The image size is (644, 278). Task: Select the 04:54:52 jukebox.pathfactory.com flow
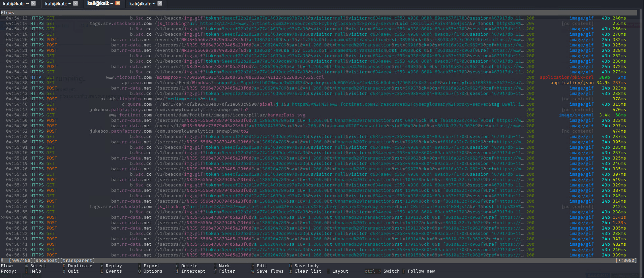click(x=318, y=131)
